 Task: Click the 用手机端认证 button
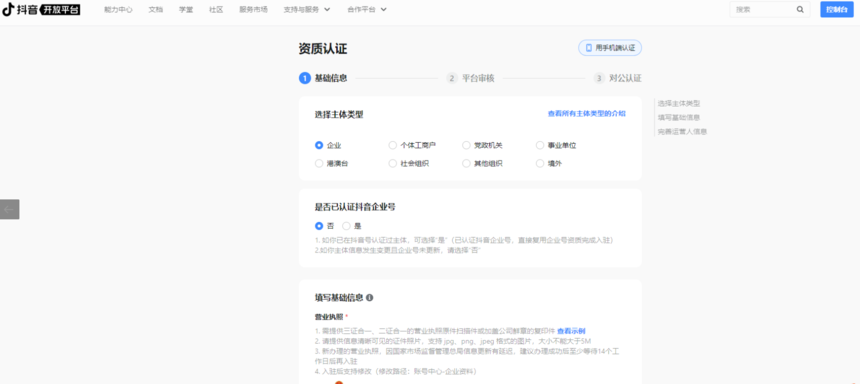610,48
